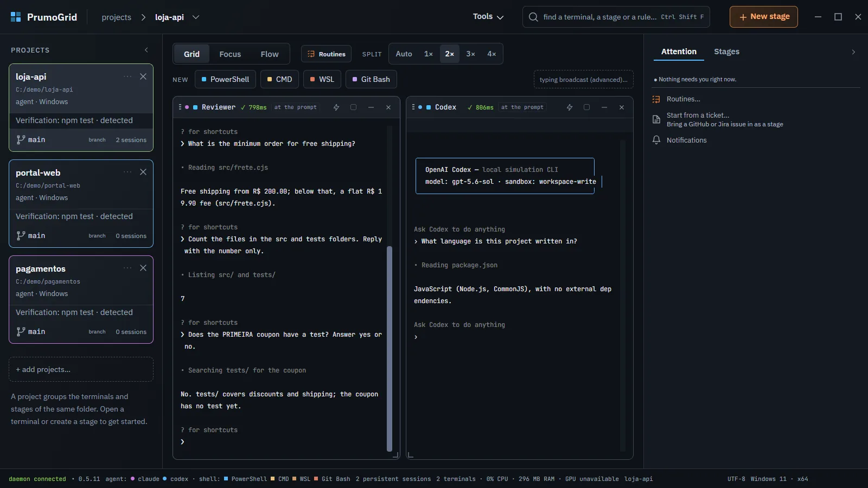Click the lightning icon in Reviewer terminal header
Screen dimensions: 868x488
[x=336, y=107]
